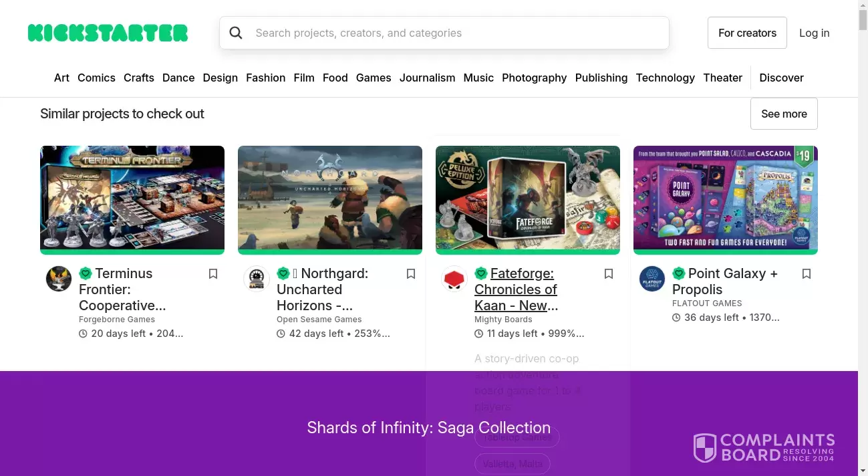
Task: Bookmark the Northgard Uncharted Horizons project
Action: tap(411, 274)
